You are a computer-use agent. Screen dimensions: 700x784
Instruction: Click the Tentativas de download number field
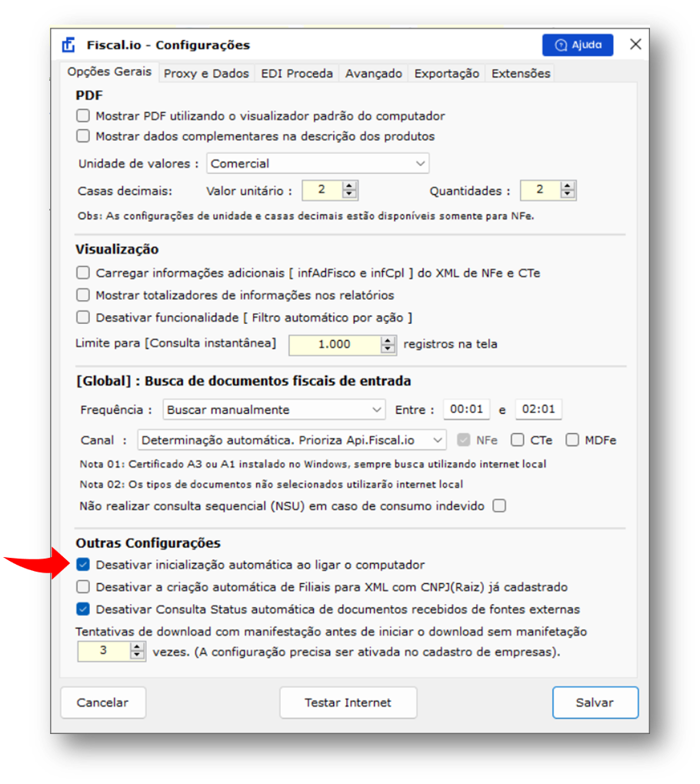point(104,652)
